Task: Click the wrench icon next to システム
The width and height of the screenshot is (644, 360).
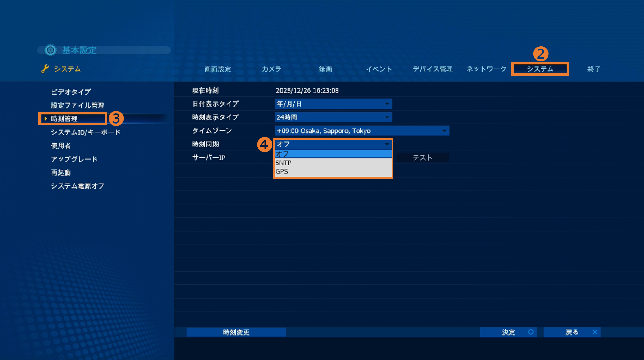Action: point(45,69)
